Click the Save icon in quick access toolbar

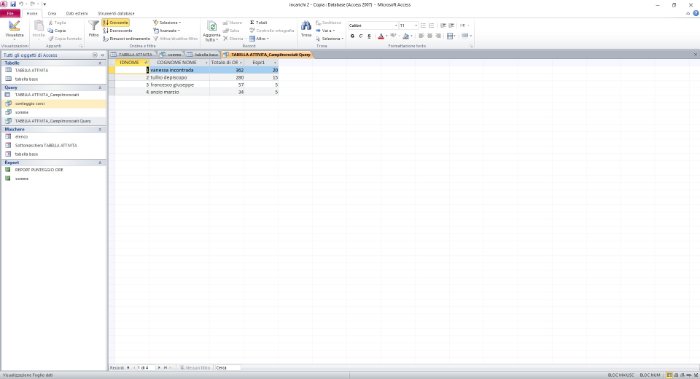tap(13, 4)
